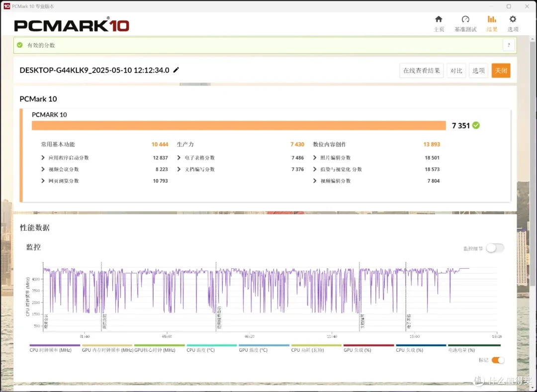Click the pencil icon to rename result
The image size is (537, 392).
(x=176, y=70)
